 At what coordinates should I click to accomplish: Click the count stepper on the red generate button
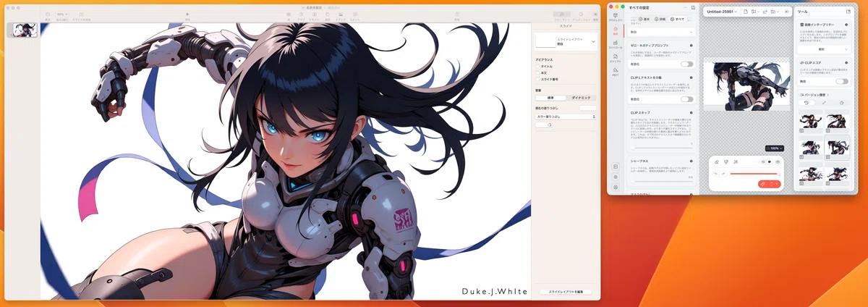[x=771, y=184]
